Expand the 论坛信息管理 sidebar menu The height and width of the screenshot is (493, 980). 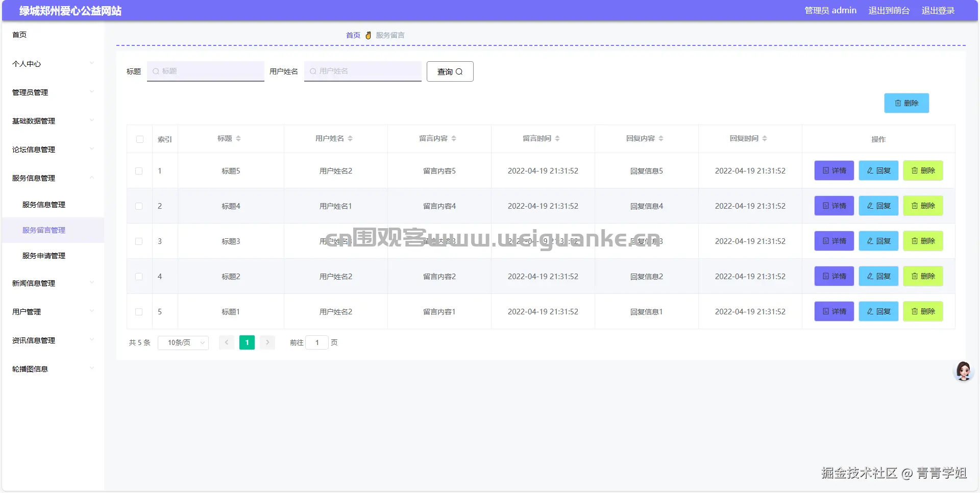tap(53, 150)
